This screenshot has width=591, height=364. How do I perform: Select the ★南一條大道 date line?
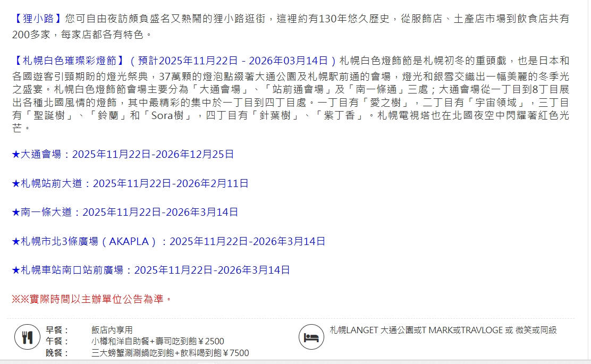[125, 213]
